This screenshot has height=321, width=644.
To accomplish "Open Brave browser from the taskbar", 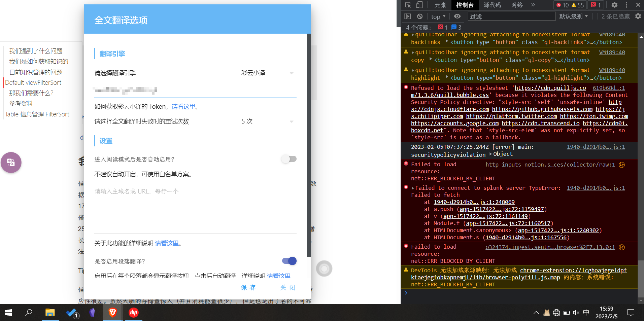I will pyautogui.click(x=112, y=313).
